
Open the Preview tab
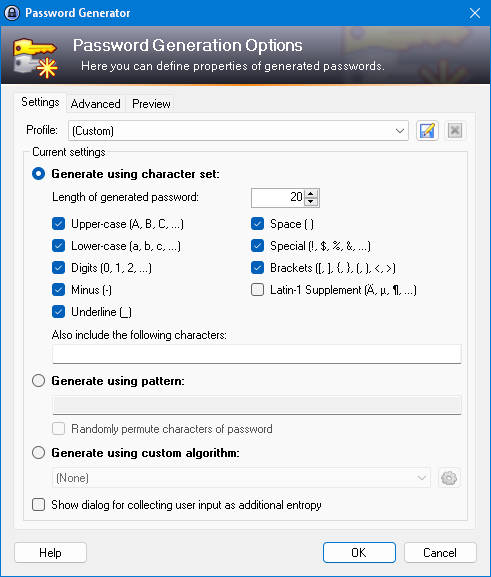click(151, 104)
